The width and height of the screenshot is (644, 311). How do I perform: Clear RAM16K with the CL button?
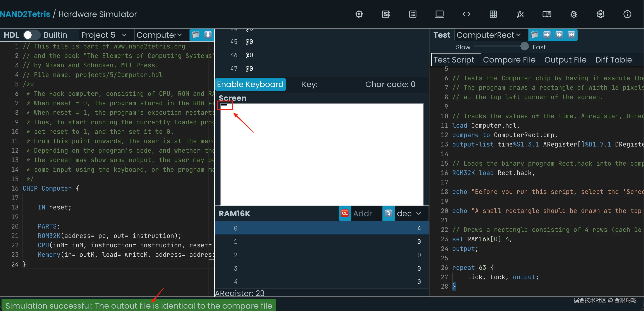pos(345,213)
